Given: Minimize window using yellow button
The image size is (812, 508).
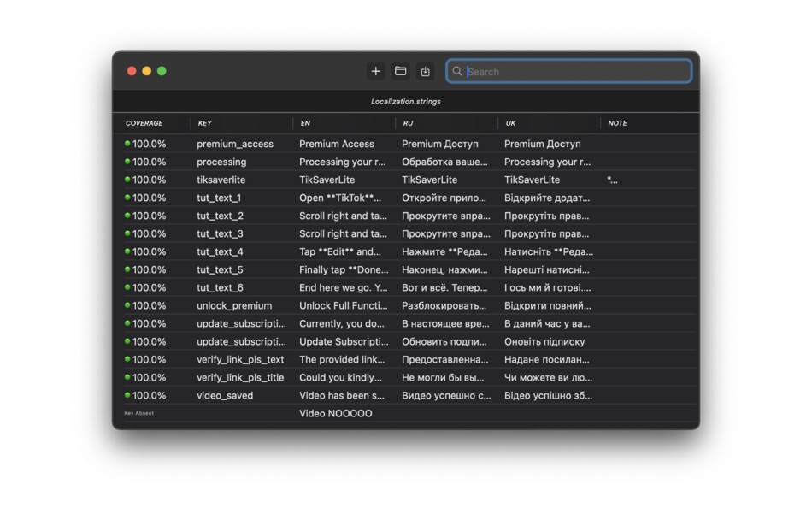Looking at the screenshot, I should [x=146, y=71].
